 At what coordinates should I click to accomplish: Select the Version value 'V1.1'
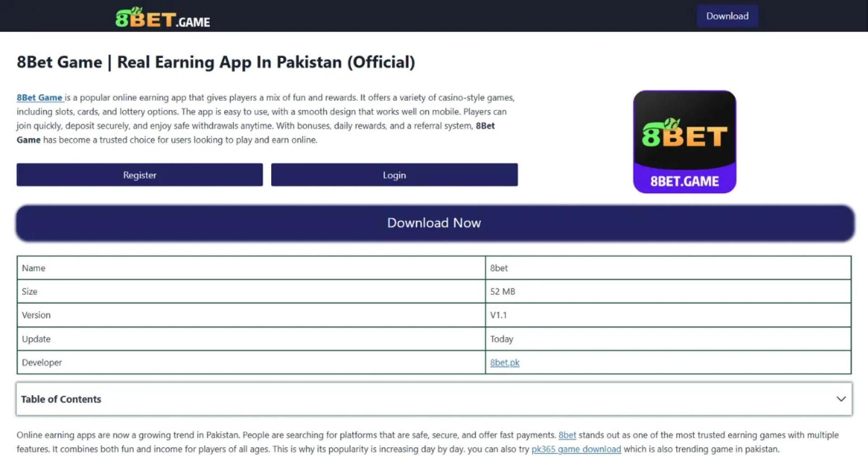[499, 315]
